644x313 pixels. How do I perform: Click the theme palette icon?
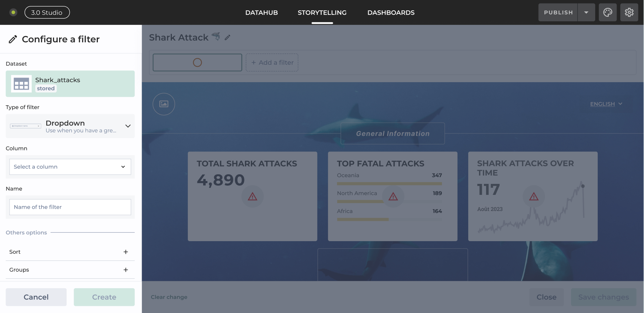click(608, 12)
